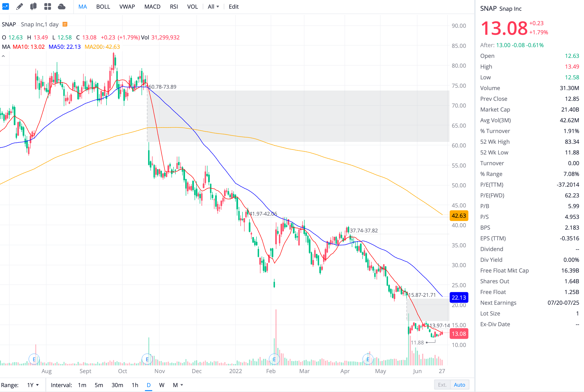Click the orange note icon beside Snap Inc

(x=65, y=24)
